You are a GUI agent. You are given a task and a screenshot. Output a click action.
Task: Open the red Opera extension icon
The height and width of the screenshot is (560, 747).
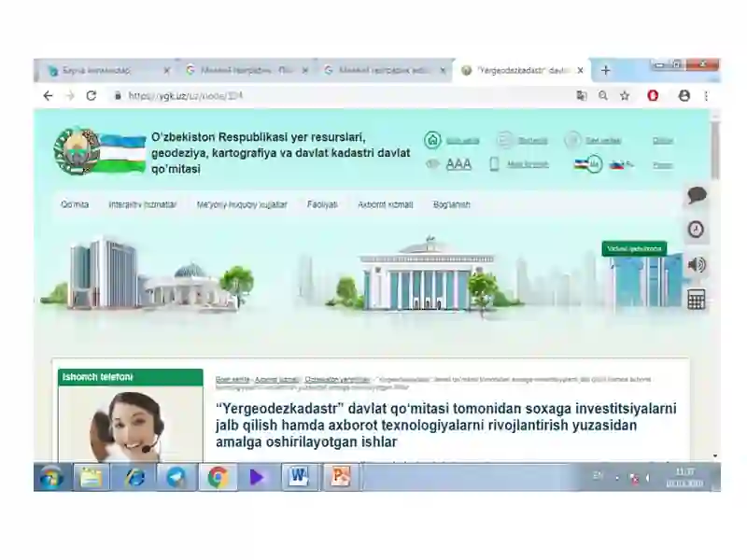coord(653,96)
